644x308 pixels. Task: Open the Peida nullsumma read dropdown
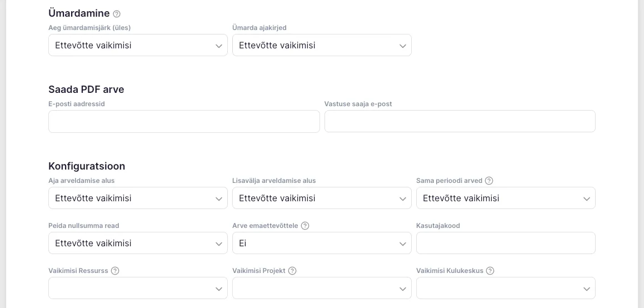[138, 244]
